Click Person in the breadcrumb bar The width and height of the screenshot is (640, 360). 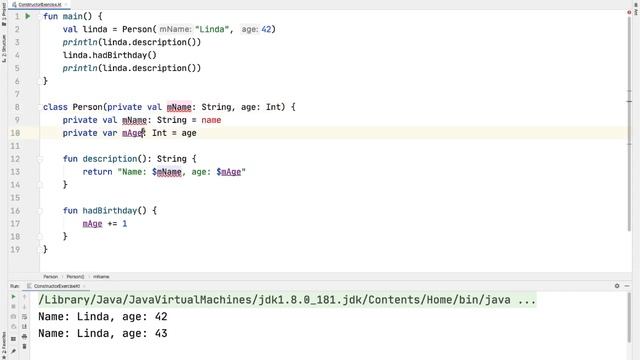click(x=51, y=277)
